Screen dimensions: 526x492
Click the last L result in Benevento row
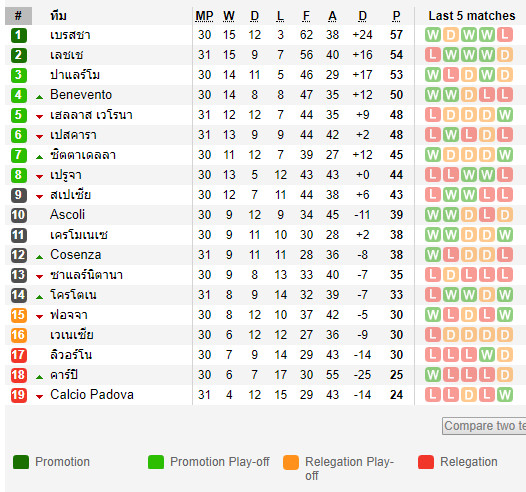pyautogui.click(x=505, y=95)
